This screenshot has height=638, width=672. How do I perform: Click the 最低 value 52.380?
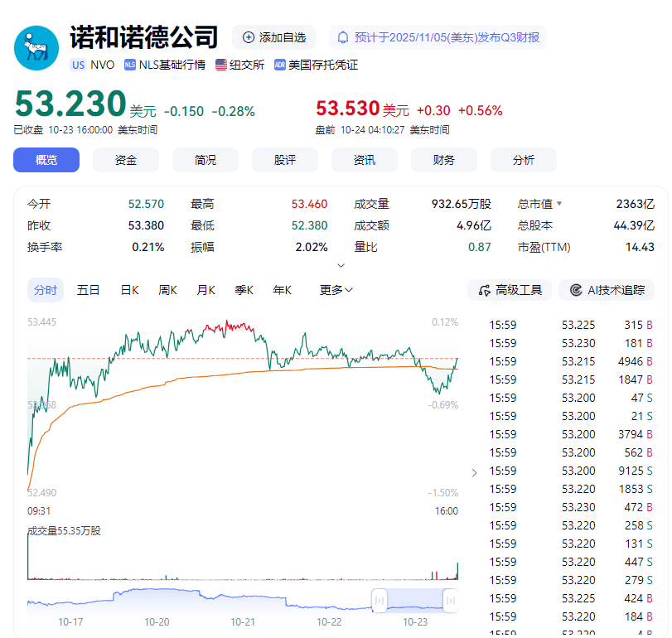309,225
